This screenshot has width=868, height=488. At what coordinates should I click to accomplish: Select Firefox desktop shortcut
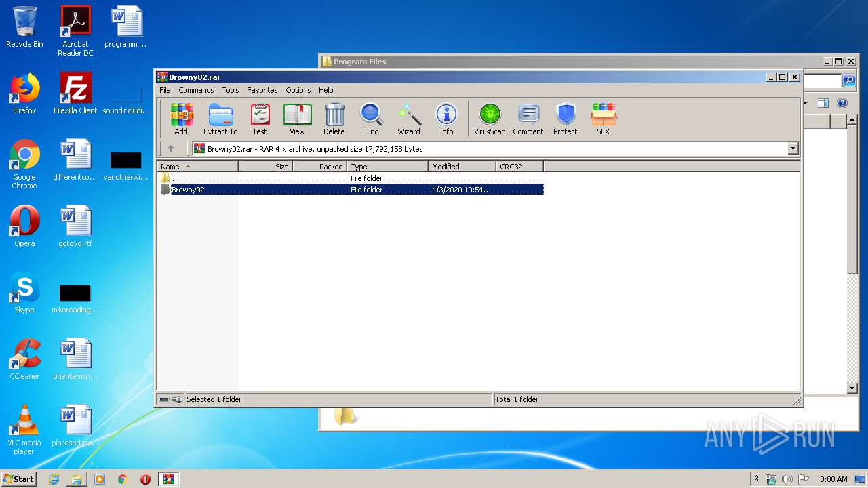(24, 94)
